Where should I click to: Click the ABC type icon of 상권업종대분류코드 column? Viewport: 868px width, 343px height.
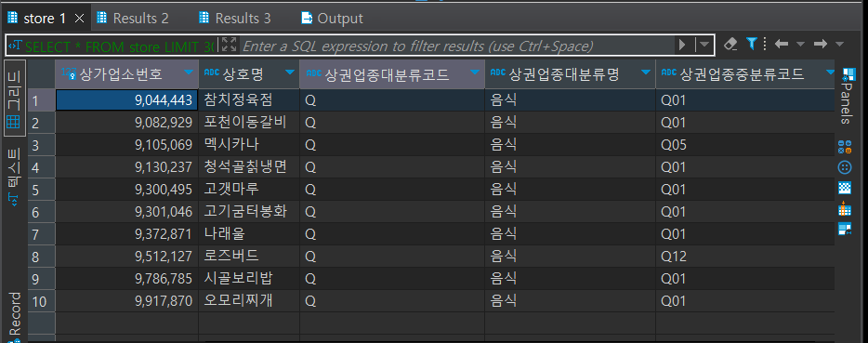pyautogui.click(x=313, y=73)
